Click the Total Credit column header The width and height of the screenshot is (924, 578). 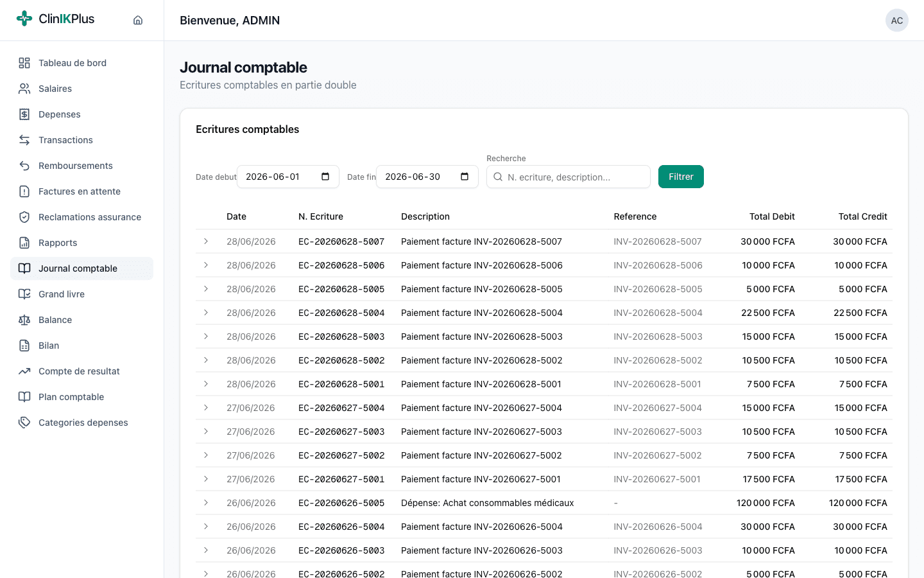(862, 216)
